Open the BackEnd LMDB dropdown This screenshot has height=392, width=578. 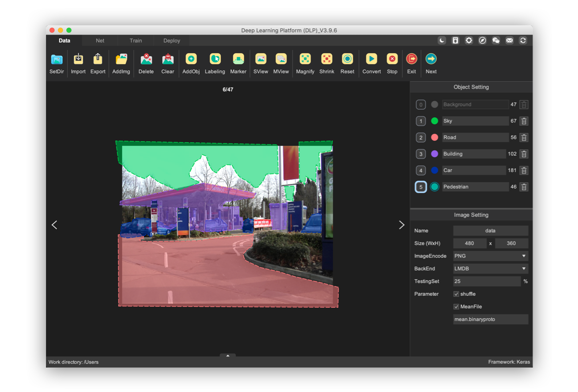point(490,269)
